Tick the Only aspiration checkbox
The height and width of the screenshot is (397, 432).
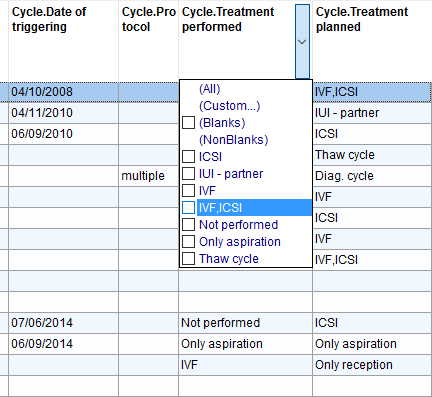[188, 241]
